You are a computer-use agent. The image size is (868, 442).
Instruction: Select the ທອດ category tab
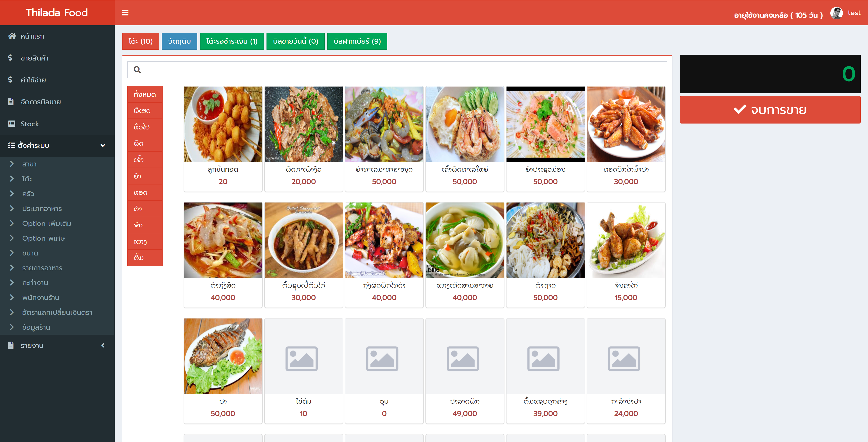pyautogui.click(x=145, y=192)
